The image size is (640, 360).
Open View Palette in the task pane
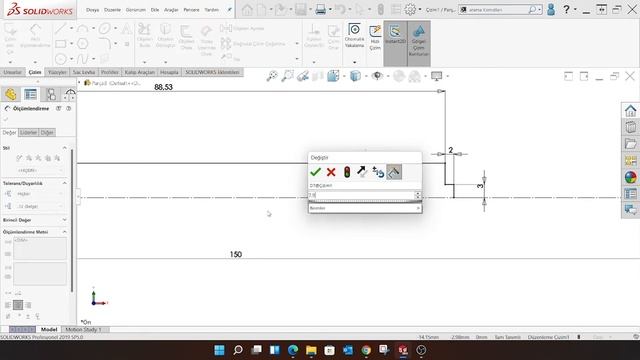pyautogui.click(x=631, y=160)
